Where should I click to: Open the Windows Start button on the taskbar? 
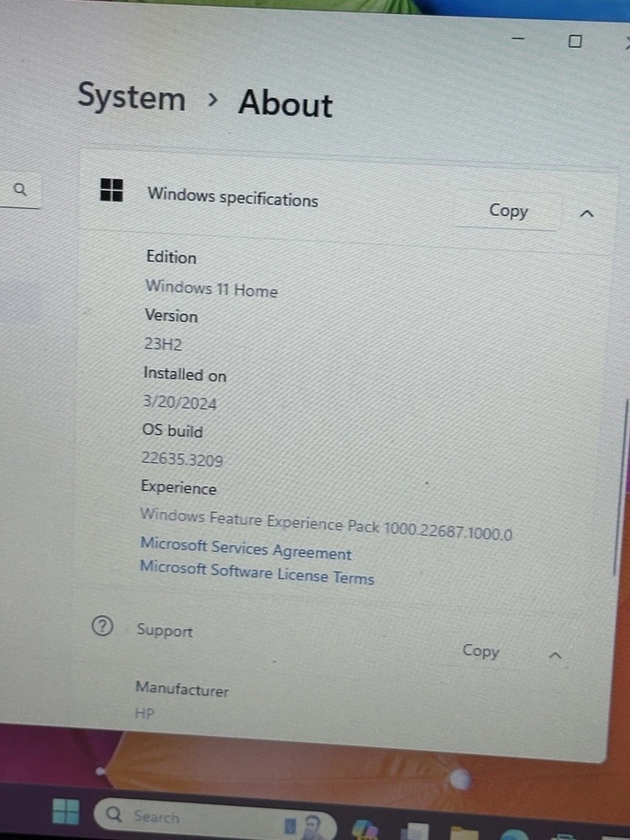(x=66, y=811)
